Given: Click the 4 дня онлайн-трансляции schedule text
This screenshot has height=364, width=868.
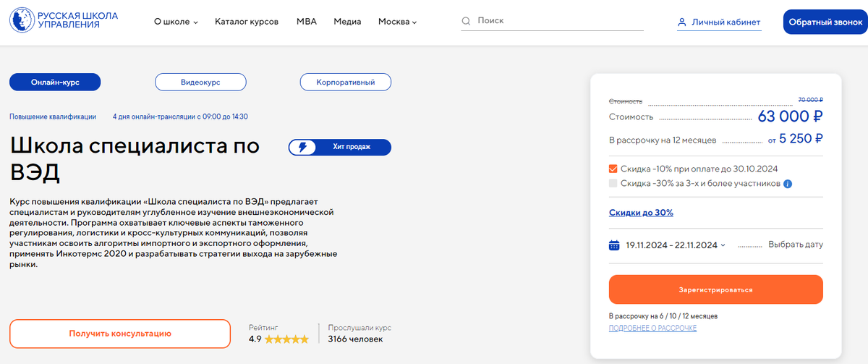Looking at the screenshot, I should click(x=181, y=116).
